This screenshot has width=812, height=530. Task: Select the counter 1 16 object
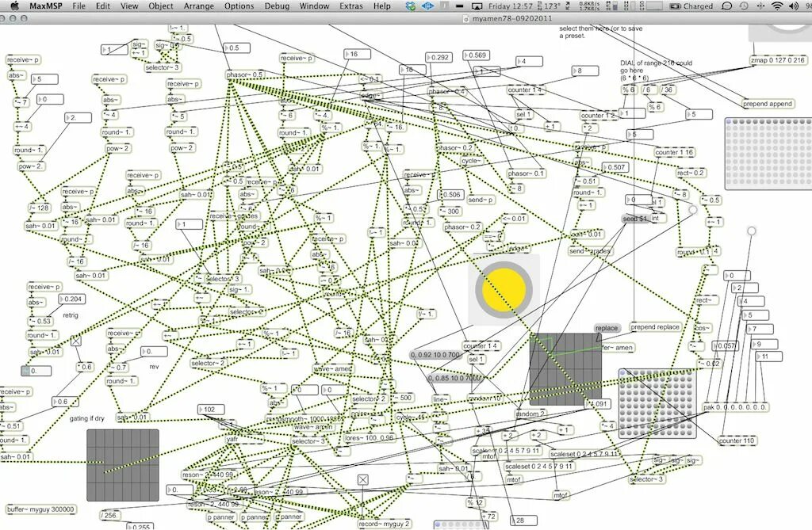(x=674, y=152)
